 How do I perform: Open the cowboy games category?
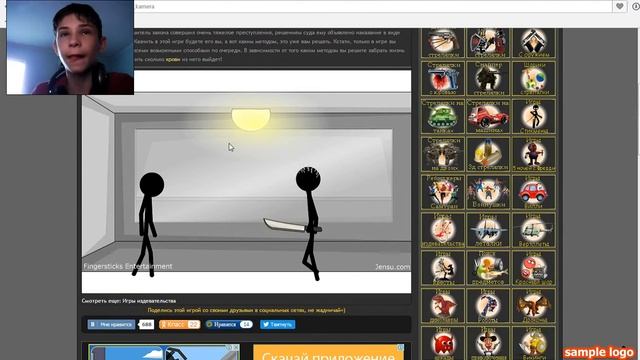pos(488,343)
